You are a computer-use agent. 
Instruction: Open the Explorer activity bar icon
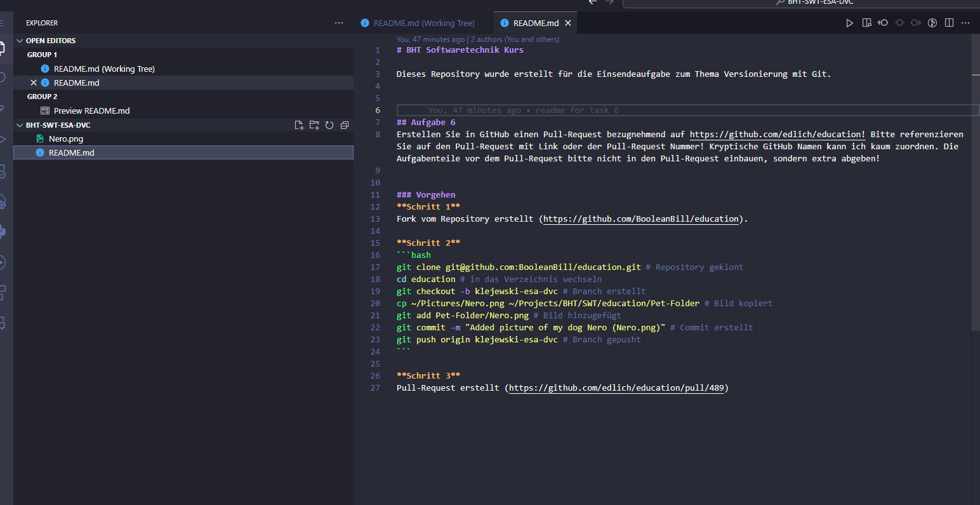pyautogui.click(x=3, y=48)
